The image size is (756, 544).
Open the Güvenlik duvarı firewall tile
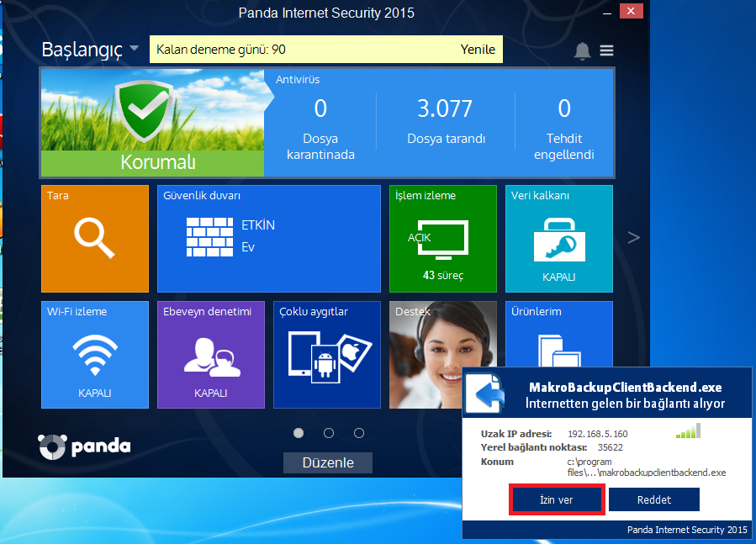point(269,239)
